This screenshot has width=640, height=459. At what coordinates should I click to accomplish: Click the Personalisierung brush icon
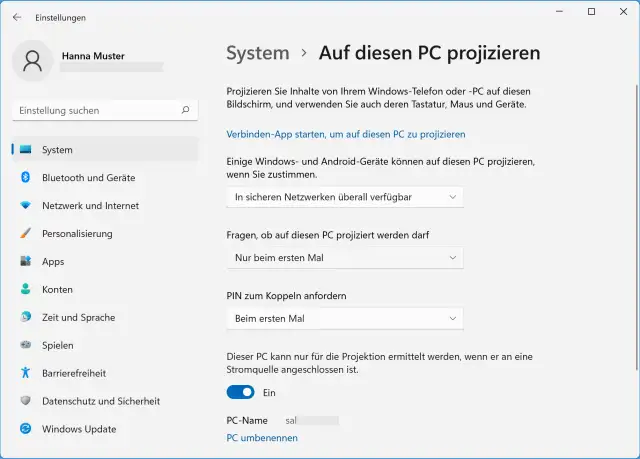point(25,233)
